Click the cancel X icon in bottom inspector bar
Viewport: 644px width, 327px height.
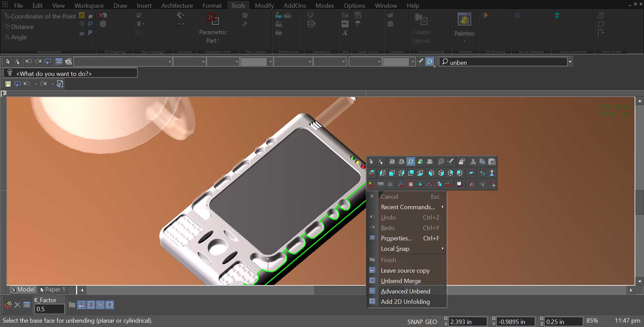[x=17, y=305]
